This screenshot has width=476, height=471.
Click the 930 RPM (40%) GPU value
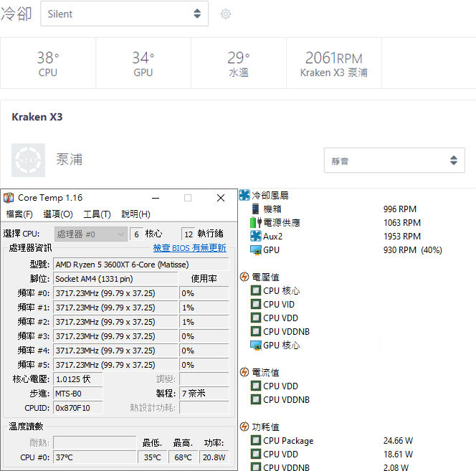pos(412,250)
